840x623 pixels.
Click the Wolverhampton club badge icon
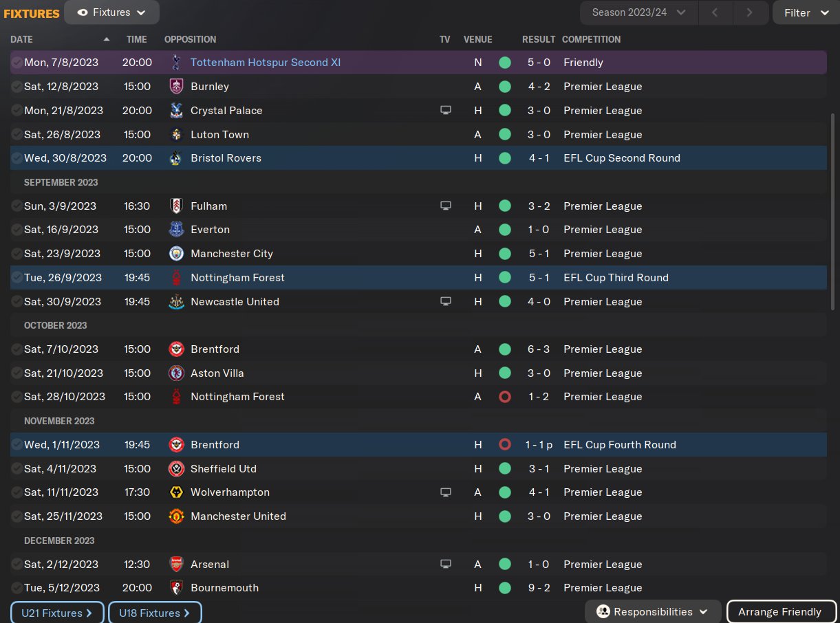[x=176, y=492]
